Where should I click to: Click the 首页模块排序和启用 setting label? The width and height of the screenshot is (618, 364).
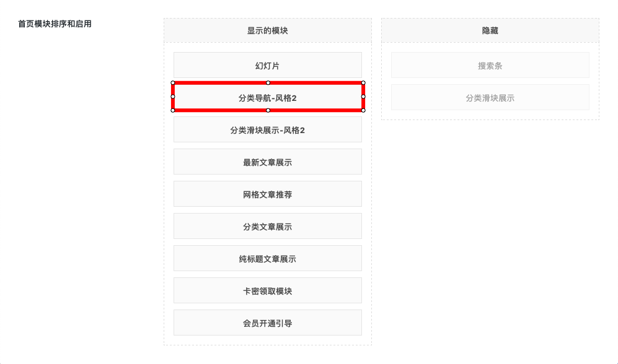pyautogui.click(x=55, y=24)
